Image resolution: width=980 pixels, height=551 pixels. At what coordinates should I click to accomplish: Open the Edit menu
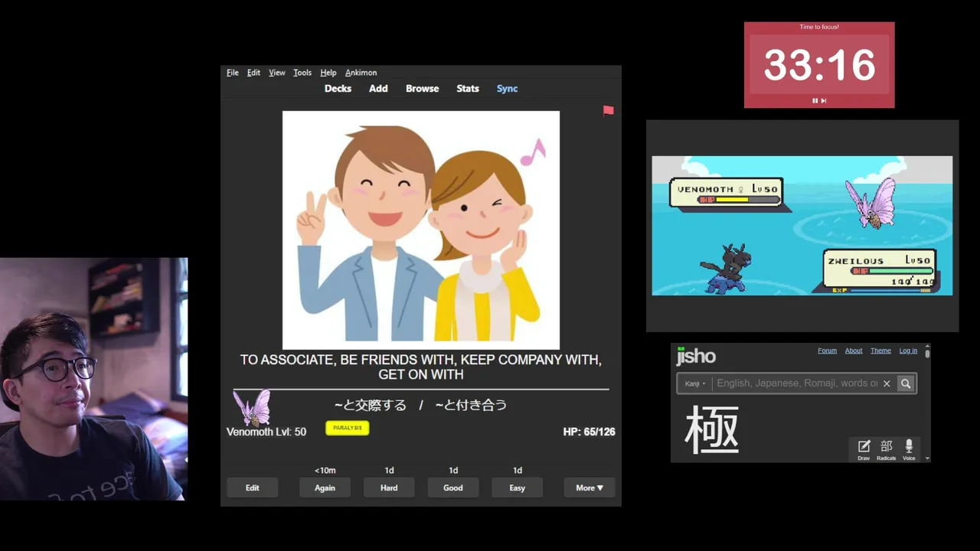pos(253,73)
